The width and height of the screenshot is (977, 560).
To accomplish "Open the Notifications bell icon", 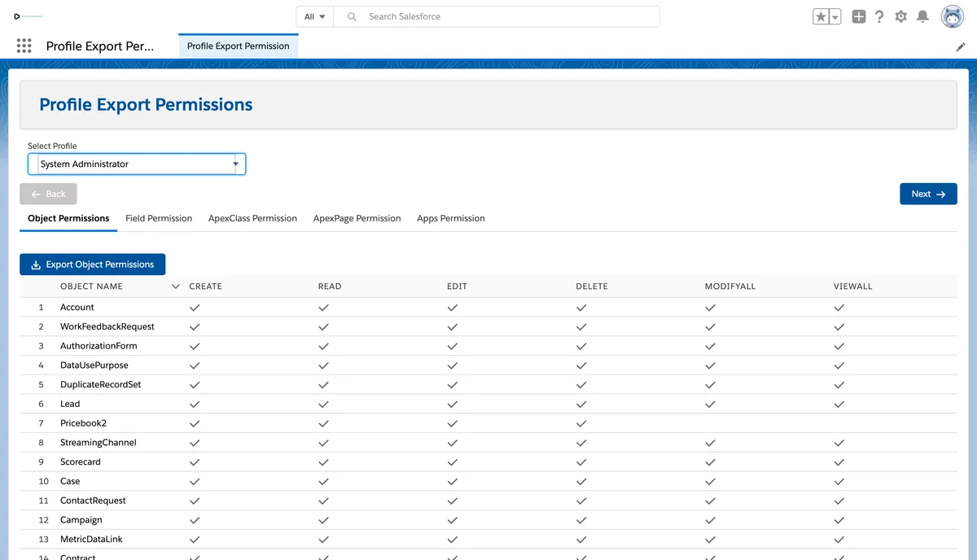I will coord(922,16).
